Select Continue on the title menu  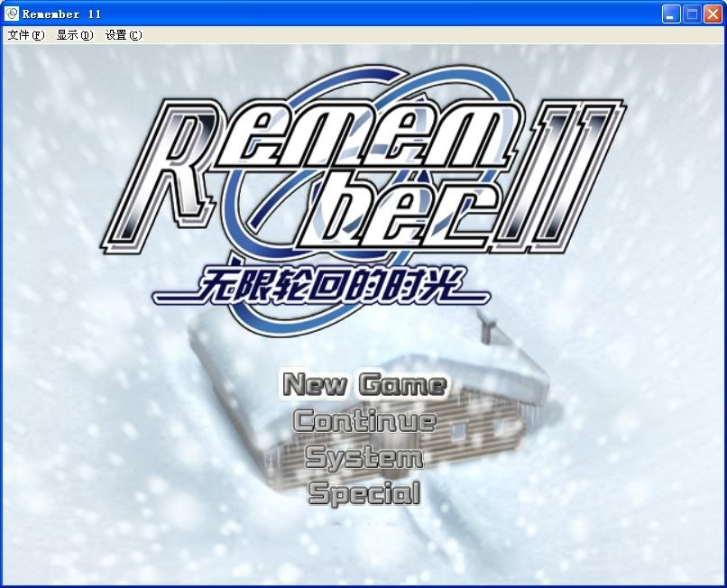[364, 421]
